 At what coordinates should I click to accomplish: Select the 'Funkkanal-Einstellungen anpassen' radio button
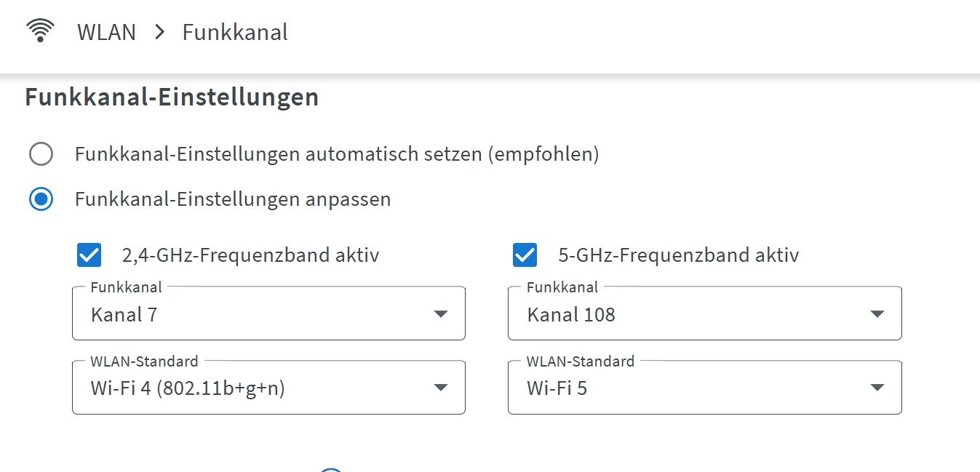coord(41,199)
